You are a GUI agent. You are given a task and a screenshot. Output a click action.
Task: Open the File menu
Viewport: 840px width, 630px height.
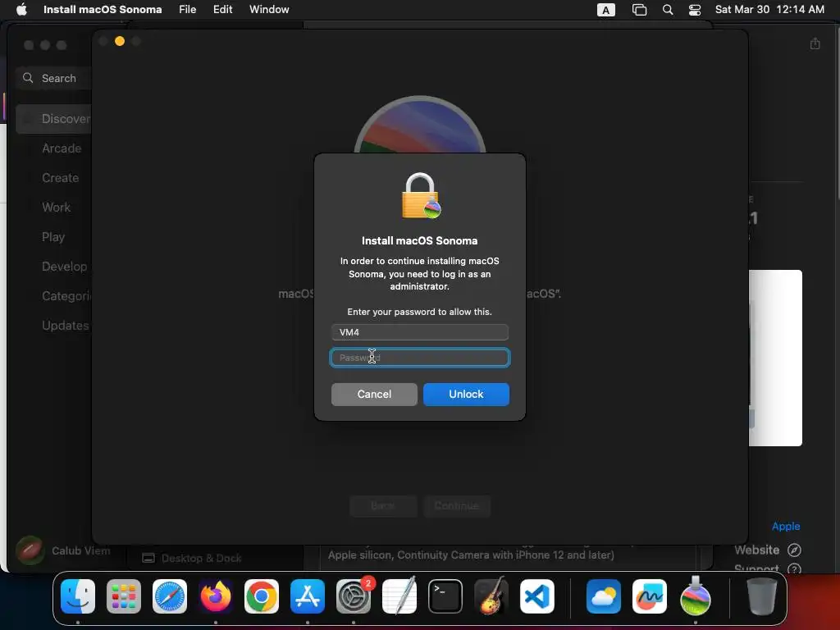188,9
